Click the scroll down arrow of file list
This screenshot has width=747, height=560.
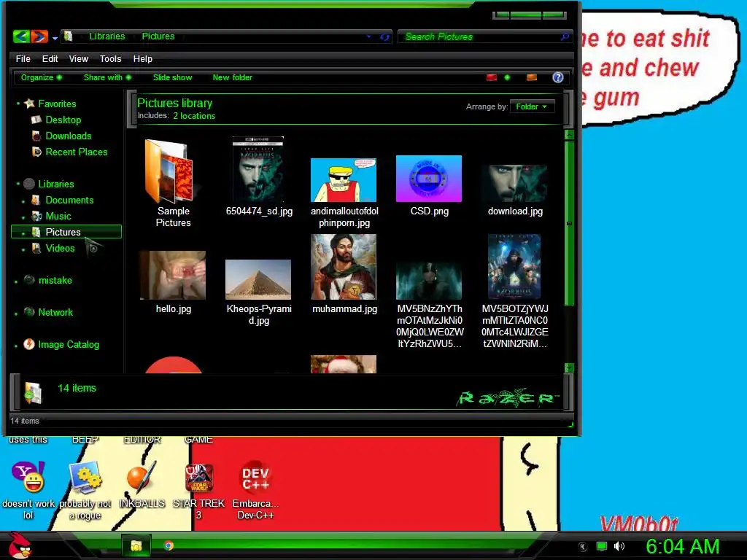click(569, 367)
